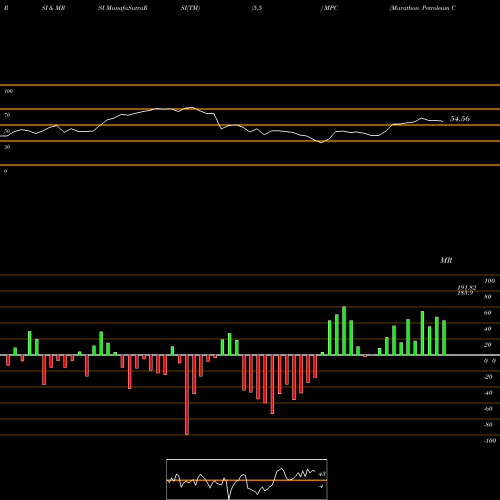Click the MR axis label -20
Viewport: 500px width, 500px height.
[488, 377]
